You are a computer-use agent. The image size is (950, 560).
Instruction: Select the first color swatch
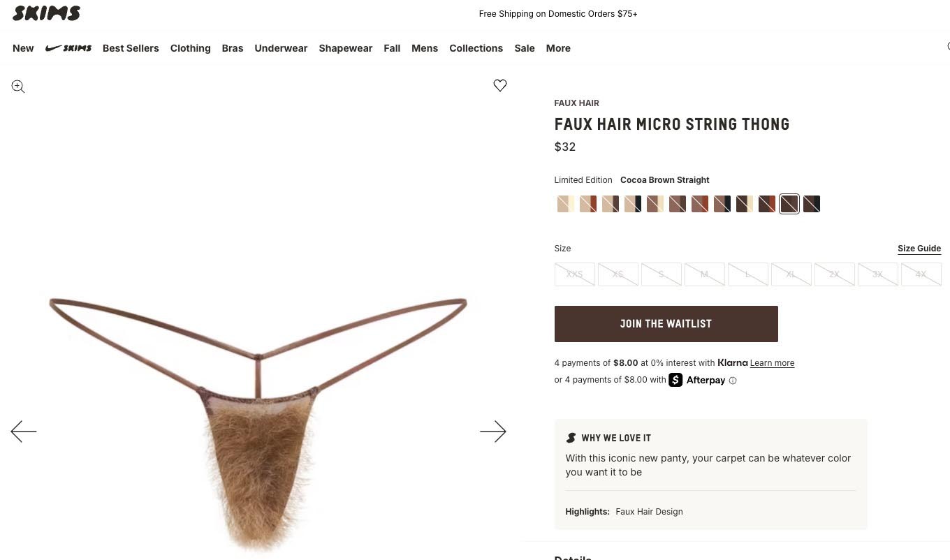pos(565,204)
